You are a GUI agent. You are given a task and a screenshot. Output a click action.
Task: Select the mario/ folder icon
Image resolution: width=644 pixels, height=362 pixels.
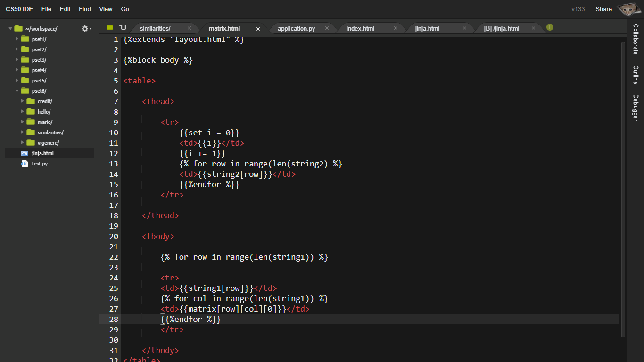(x=31, y=122)
